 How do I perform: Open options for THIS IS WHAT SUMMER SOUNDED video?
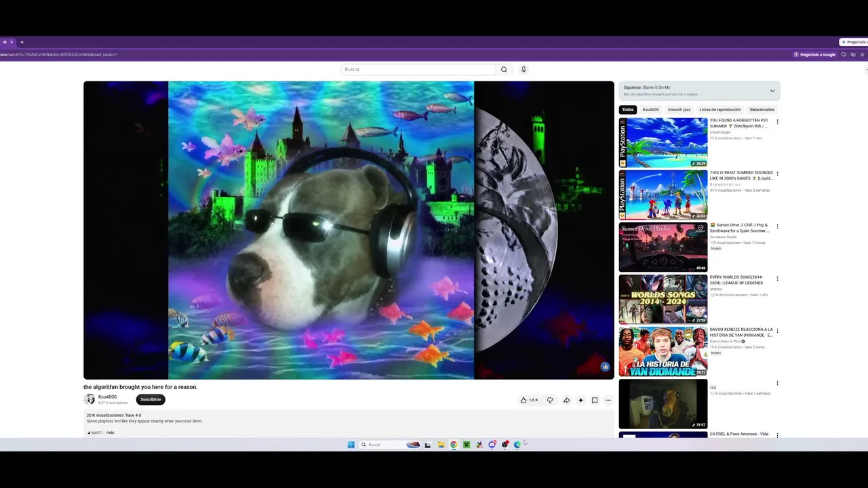pyautogui.click(x=777, y=174)
